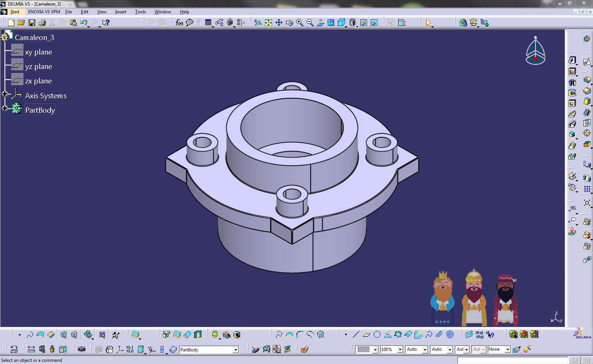Fit All In view
This screenshot has width=593, height=364.
pyautogui.click(x=268, y=23)
